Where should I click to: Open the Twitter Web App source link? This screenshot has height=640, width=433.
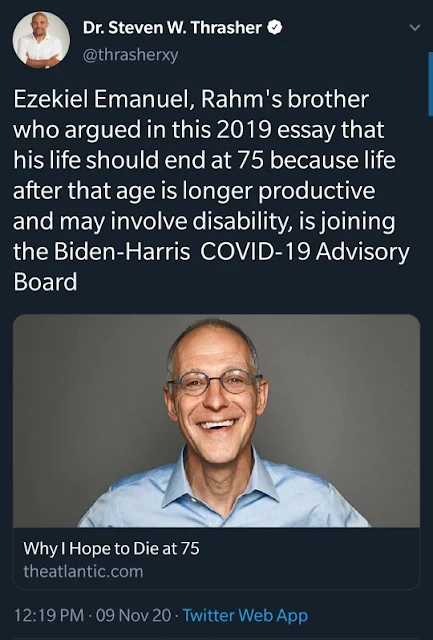245,615
